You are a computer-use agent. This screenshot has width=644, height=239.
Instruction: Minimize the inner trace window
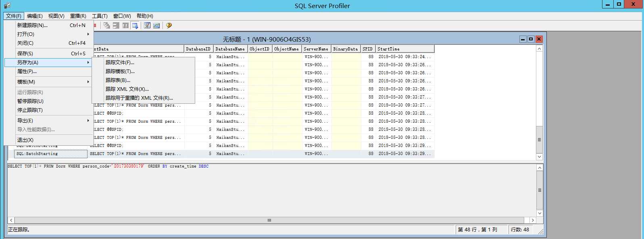point(523,39)
